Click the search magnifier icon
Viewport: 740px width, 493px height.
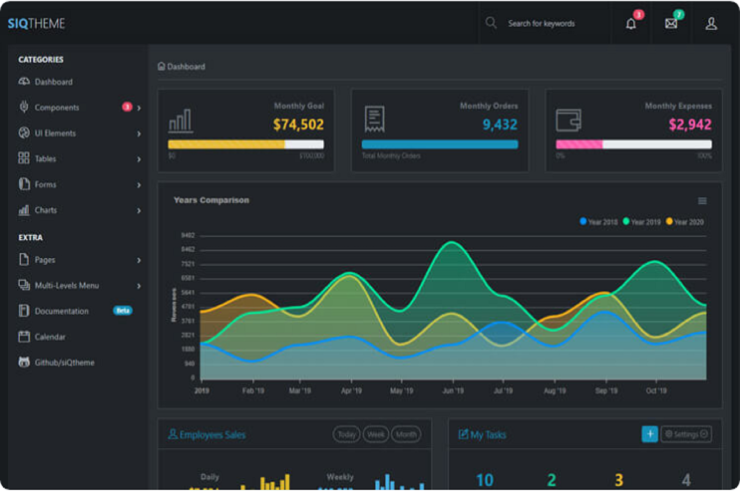point(491,23)
